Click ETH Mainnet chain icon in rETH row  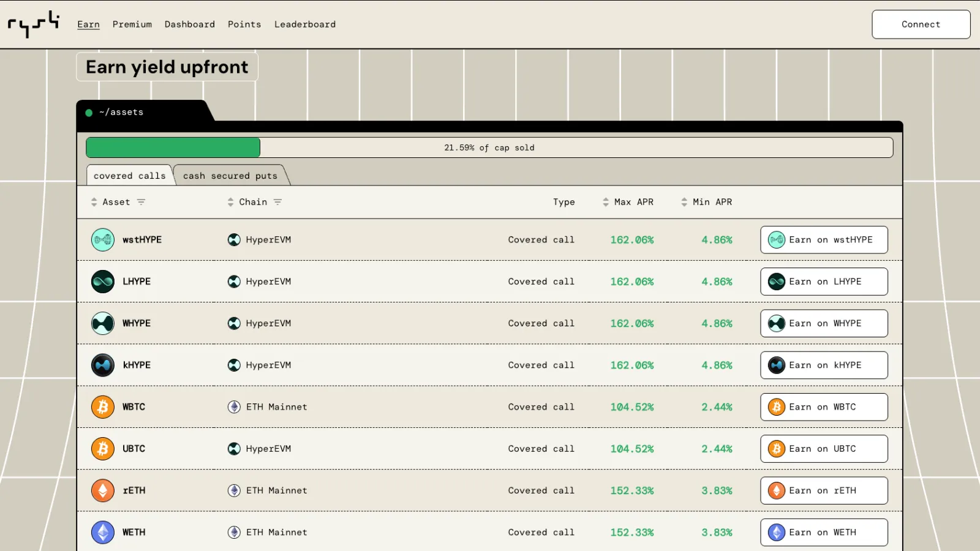[x=234, y=490]
